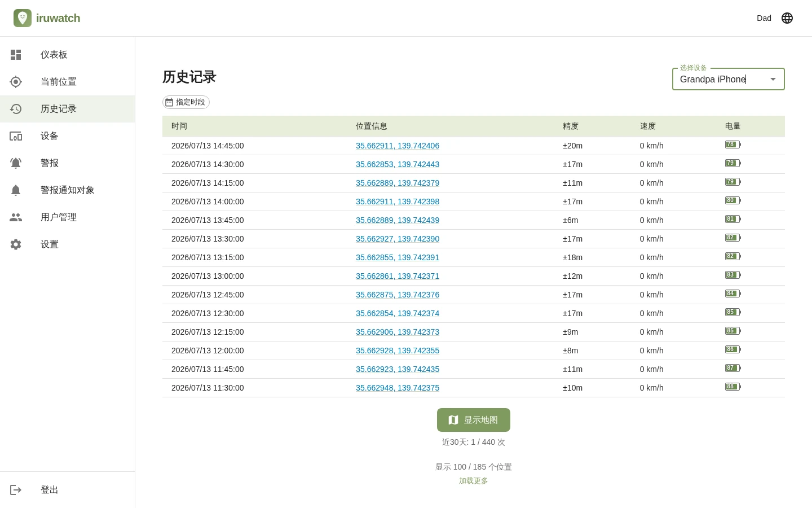Click the alert notification recipients bell icon
The image size is (812, 508).
coord(16,190)
